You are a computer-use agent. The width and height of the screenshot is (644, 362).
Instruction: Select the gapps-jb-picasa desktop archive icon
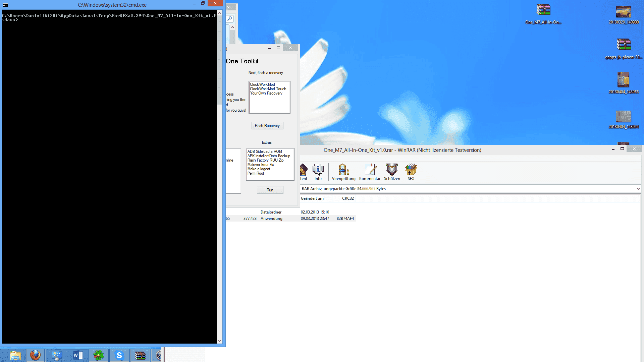[x=624, y=49]
